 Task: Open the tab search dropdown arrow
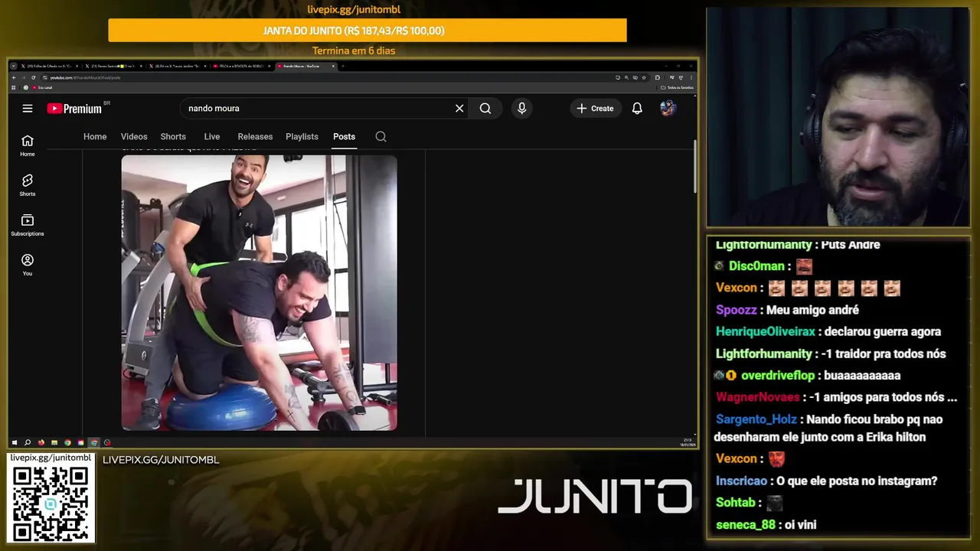pyautogui.click(x=15, y=66)
